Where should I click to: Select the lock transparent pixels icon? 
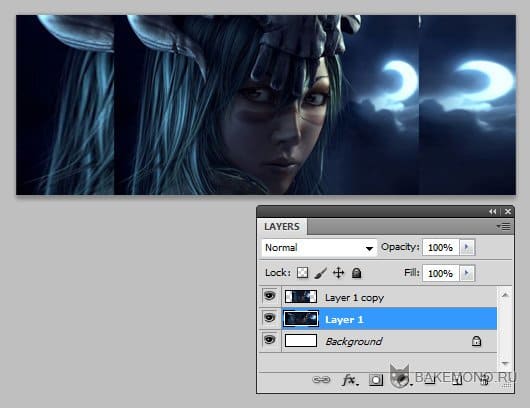303,272
